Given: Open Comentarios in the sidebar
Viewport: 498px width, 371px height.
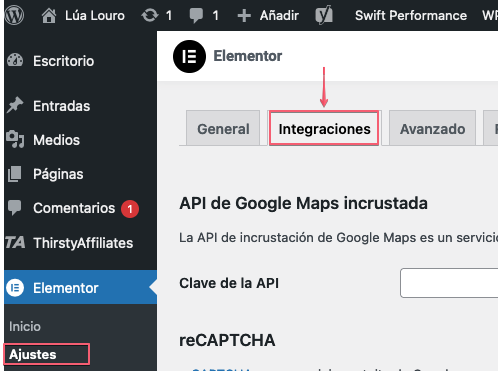Looking at the screenshot, I should tap(74, 208).
